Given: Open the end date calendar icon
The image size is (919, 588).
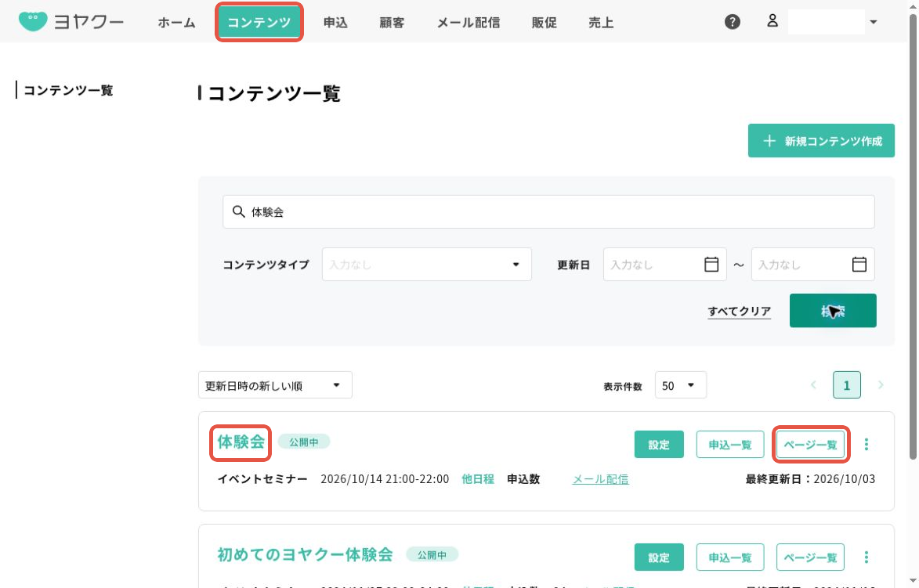Looking at the screenshot, I should click(x=859, y=264).
